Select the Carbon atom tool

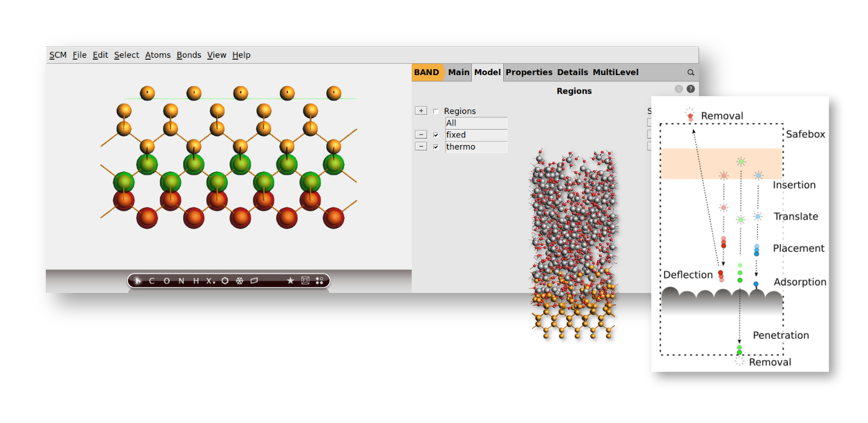[152, 281]
